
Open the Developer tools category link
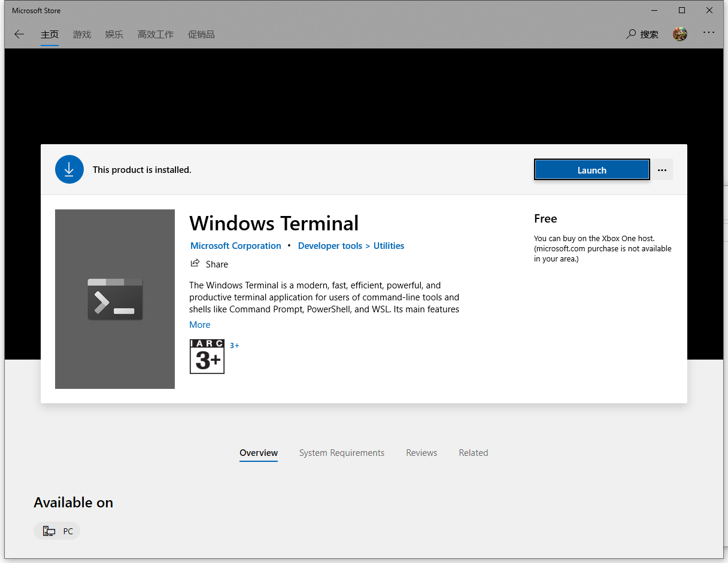tap(330, 246)
